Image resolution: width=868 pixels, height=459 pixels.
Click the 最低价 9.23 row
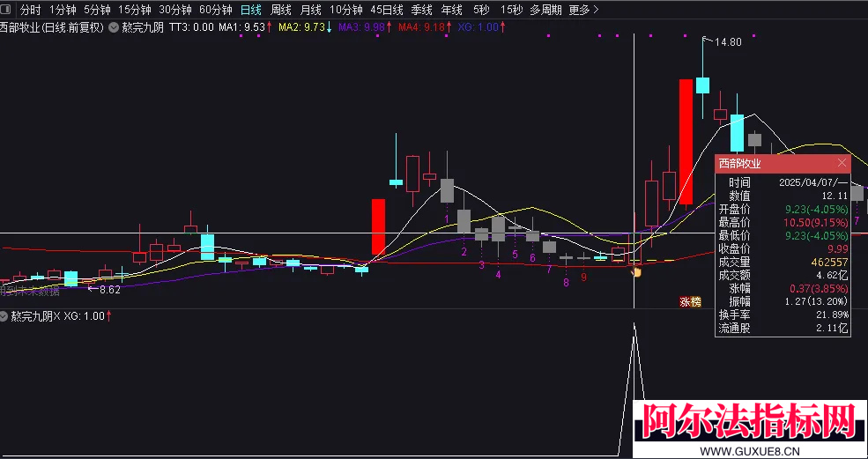(x=783, y=236)
